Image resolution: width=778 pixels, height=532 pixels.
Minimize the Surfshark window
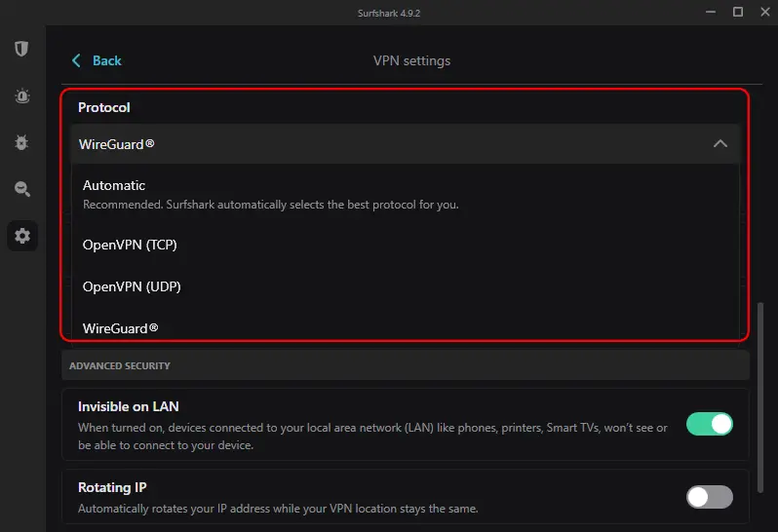pos(711,12)
